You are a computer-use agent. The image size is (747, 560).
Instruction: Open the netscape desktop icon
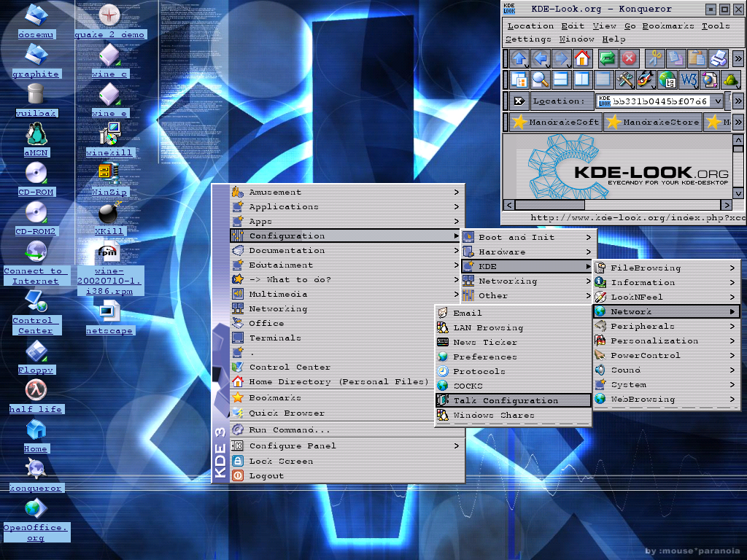(109, 319)
